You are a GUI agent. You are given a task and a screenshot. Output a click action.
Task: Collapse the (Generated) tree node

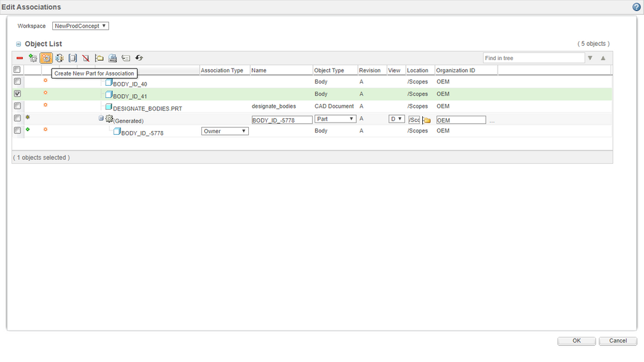pyautogui.click(x=101, y=118)
